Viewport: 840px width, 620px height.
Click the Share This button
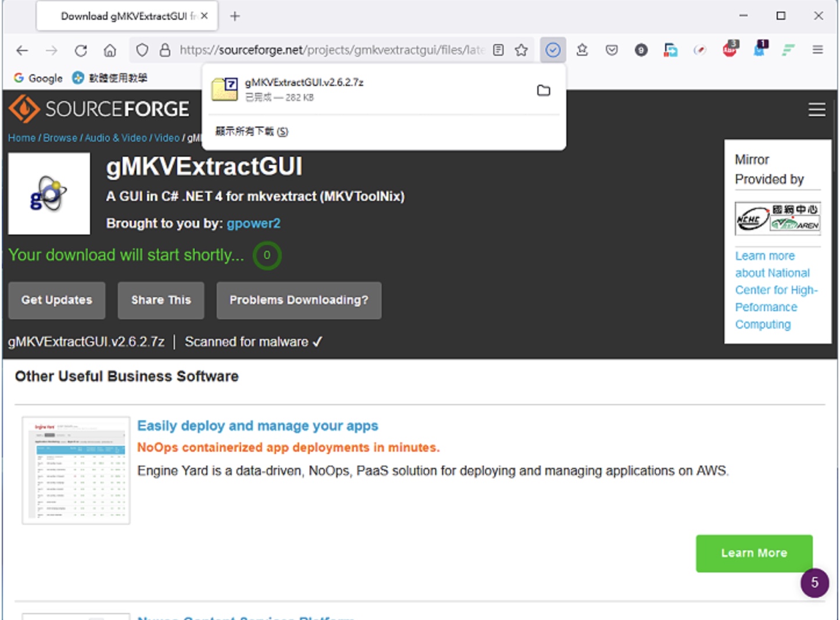(161, 300)
